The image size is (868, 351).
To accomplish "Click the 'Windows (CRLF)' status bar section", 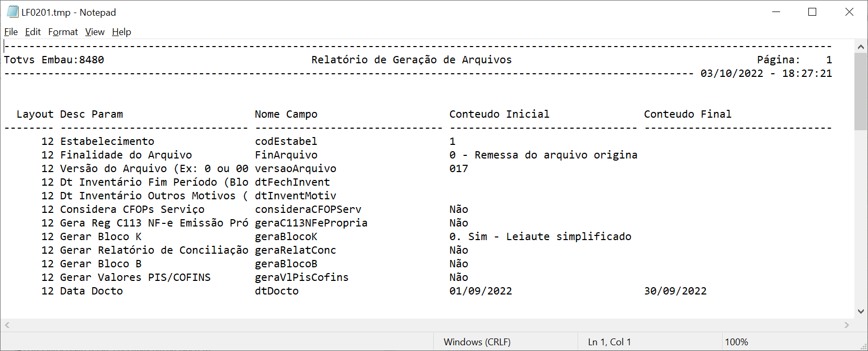I will [477, 342].
